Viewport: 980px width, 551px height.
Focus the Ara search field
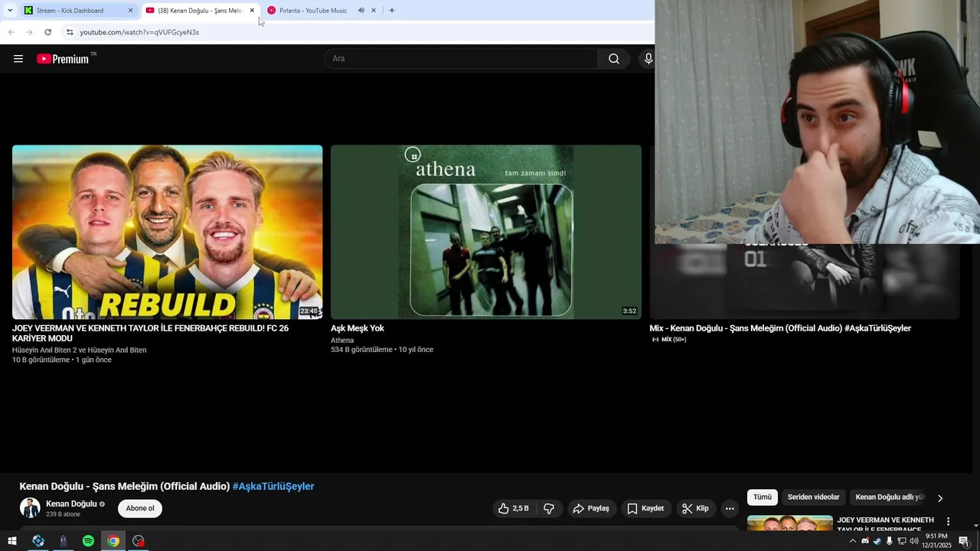coord(462,59)
